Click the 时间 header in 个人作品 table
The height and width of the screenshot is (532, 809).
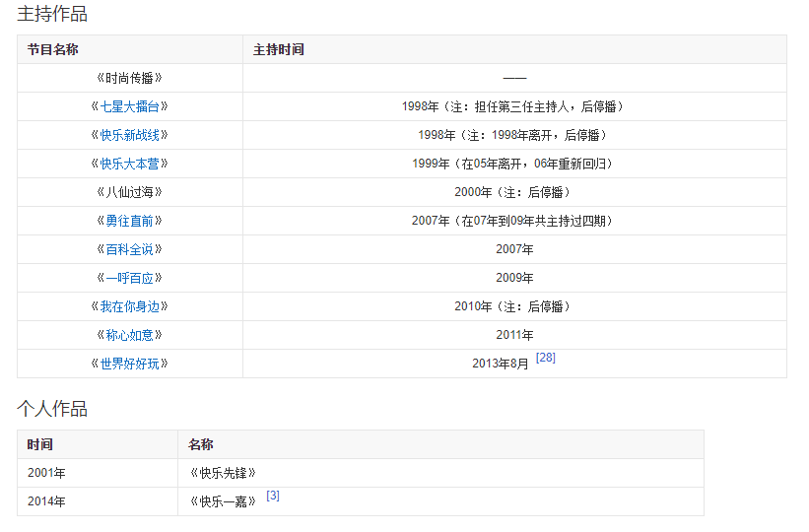point(39,444)
